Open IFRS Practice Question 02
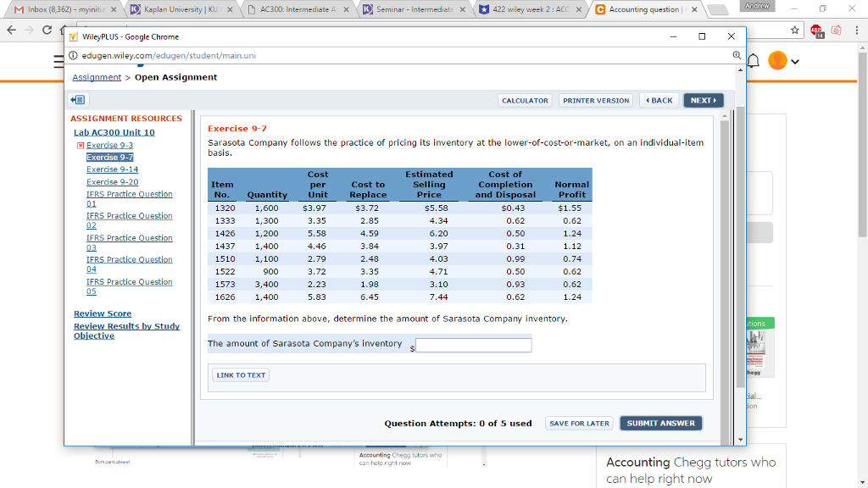 coord(129,220)
